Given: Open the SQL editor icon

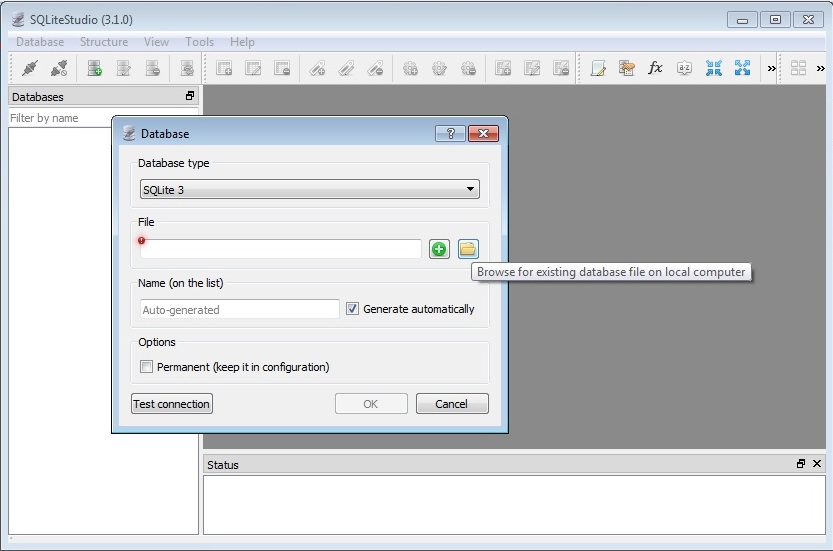Looking at the screenshot, I should (598, 68).
